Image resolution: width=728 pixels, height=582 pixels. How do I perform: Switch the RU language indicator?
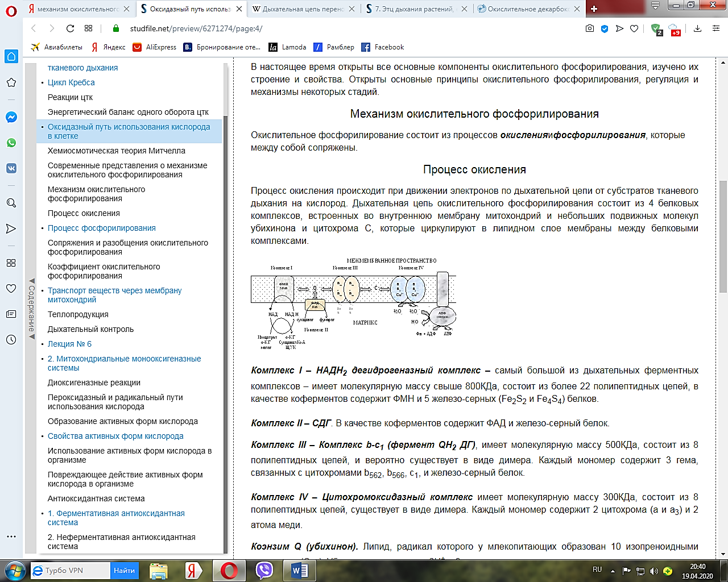597,569
